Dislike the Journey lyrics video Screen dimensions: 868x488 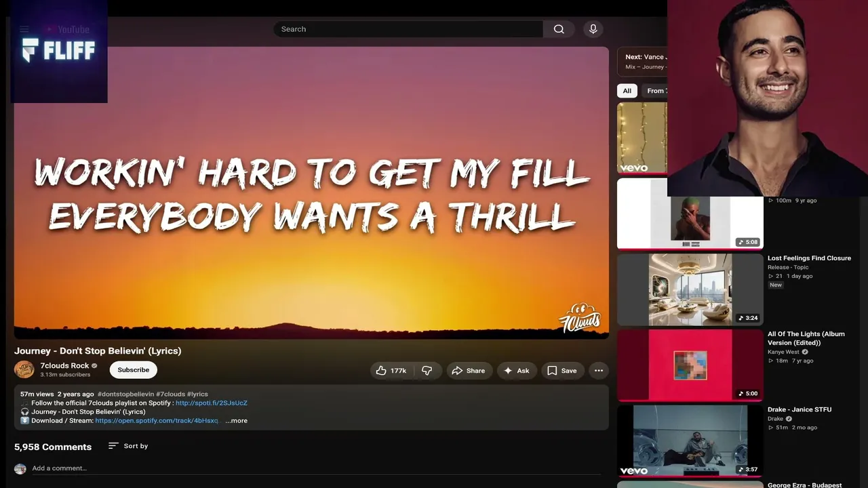tap(427, 371)
